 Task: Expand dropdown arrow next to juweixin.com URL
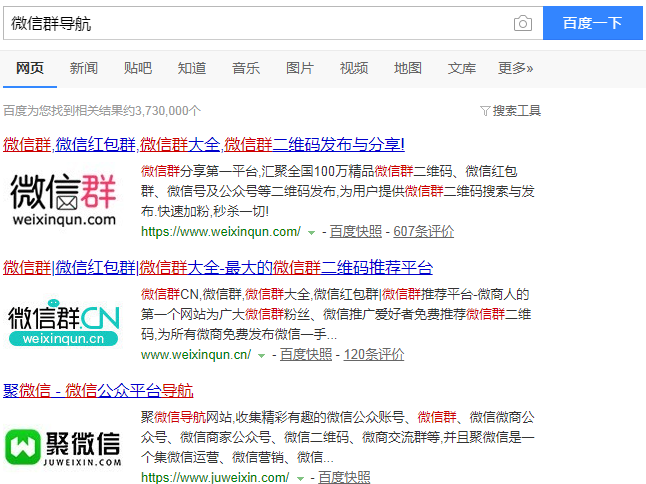point(300,479)
